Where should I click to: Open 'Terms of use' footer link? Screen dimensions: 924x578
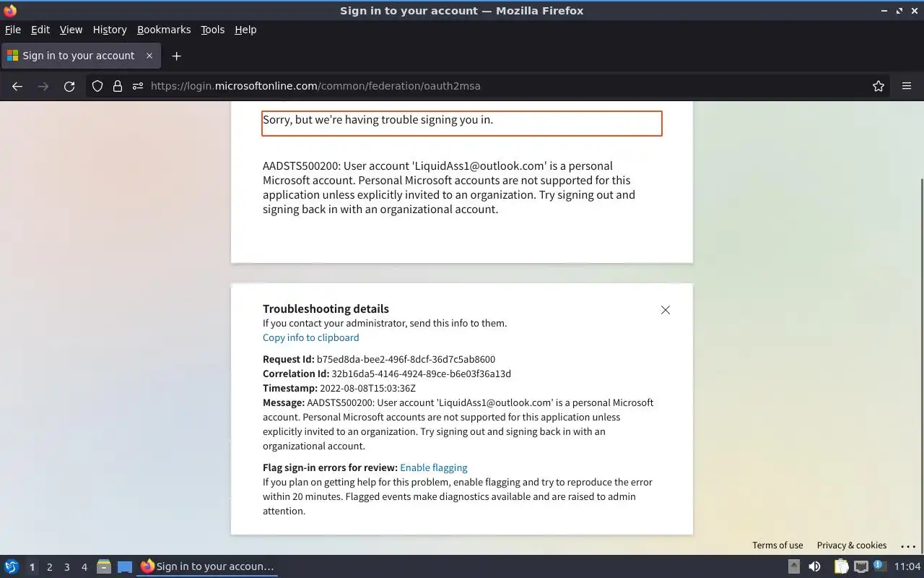[777, 545]
